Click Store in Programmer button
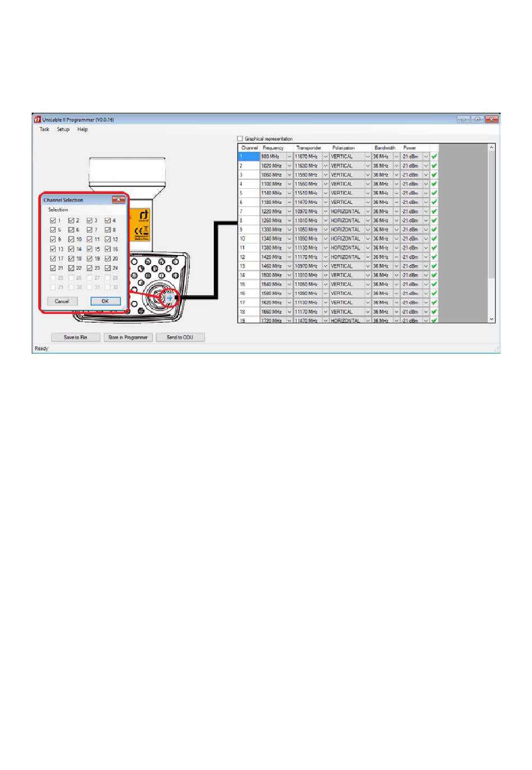The height and width of the screenshot is (770, 532). 128,337
